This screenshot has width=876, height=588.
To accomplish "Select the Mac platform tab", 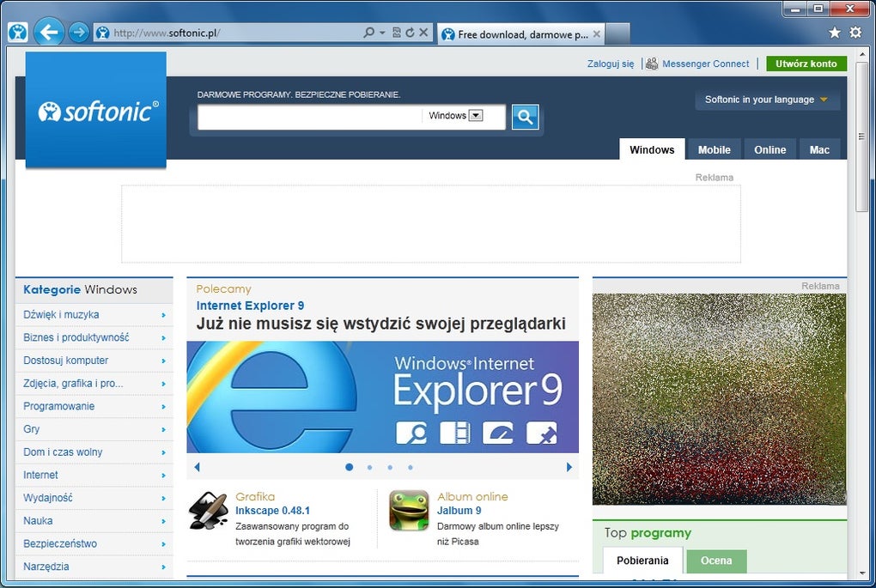I will point(819,149).
